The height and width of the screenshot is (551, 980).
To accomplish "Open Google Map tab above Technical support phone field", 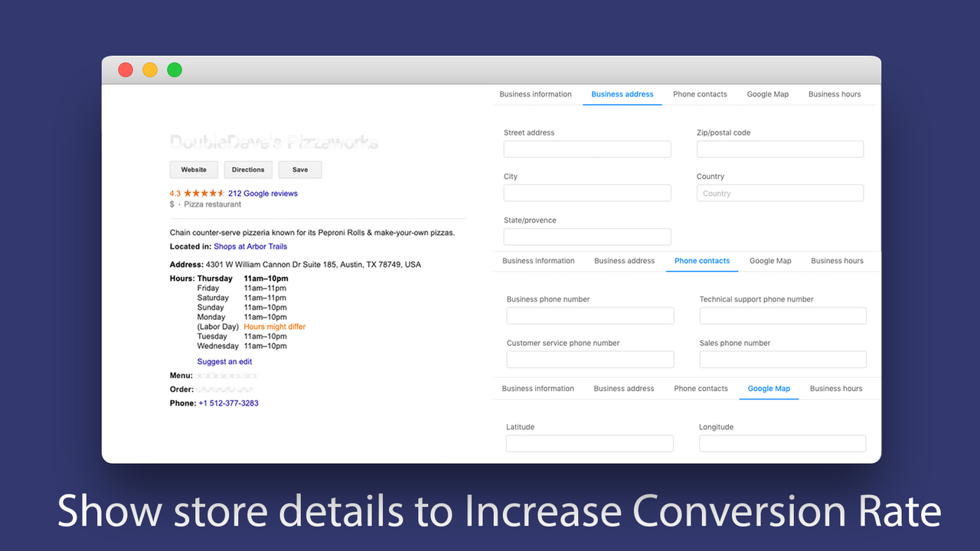I will [x=770, y=261].
